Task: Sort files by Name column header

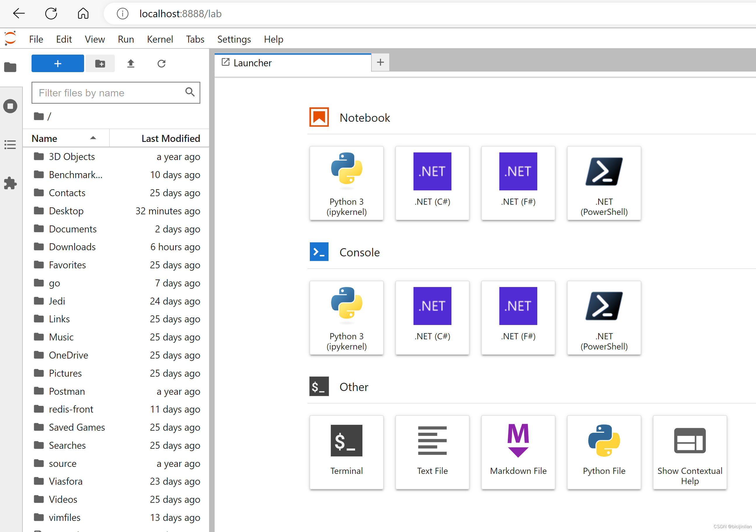Action: coord(44,138)
